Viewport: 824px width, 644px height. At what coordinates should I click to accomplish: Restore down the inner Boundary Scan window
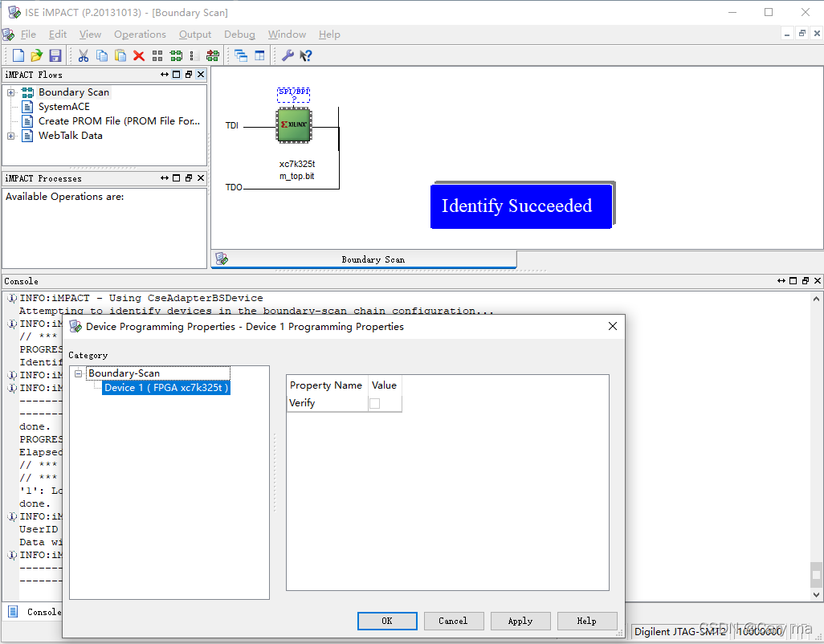(802, 34)
